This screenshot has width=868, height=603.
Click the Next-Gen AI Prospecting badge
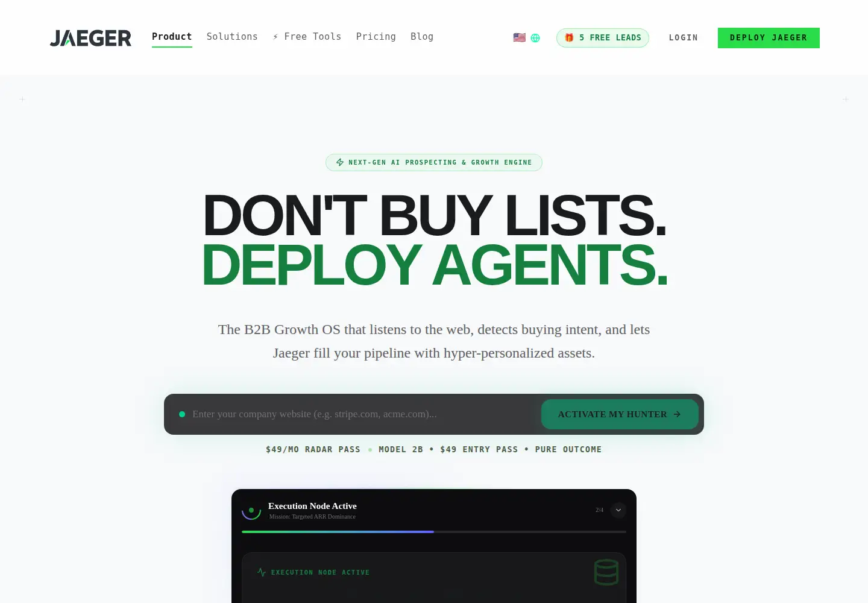(434, 162)
